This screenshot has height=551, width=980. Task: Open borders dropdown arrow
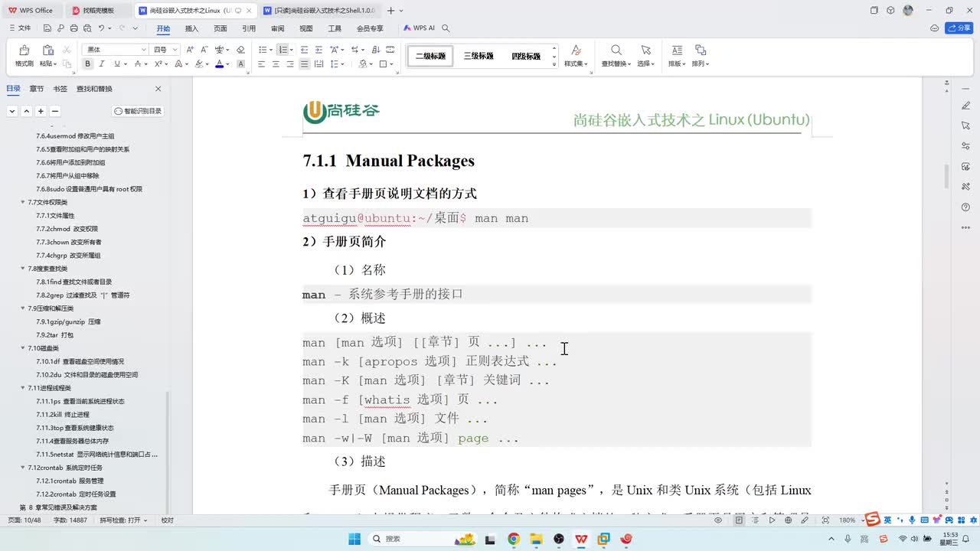point(392,64)
